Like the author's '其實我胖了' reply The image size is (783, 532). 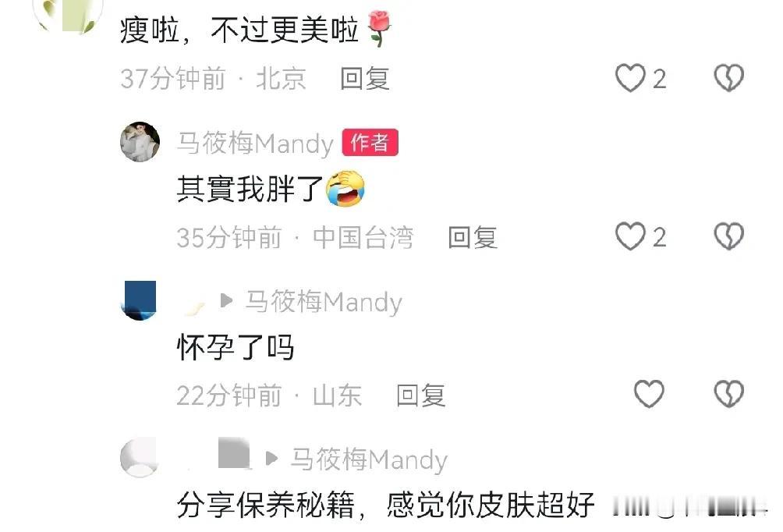630,236
